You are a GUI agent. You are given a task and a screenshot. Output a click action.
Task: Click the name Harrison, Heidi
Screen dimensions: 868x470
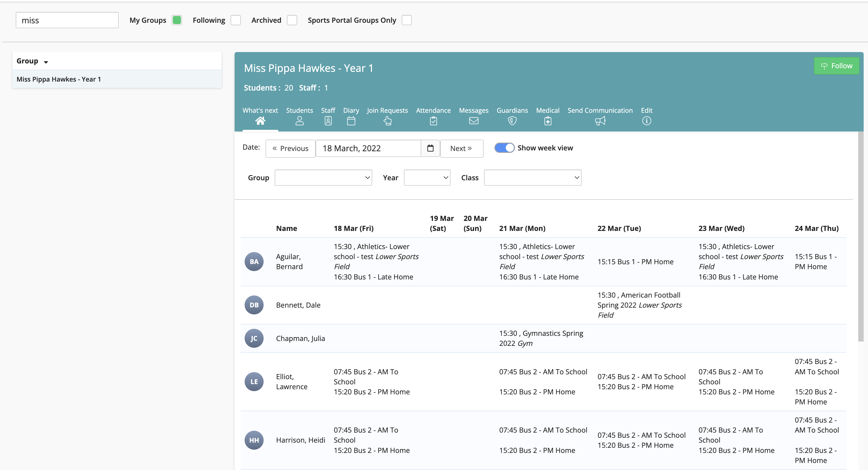coord(300,440)
